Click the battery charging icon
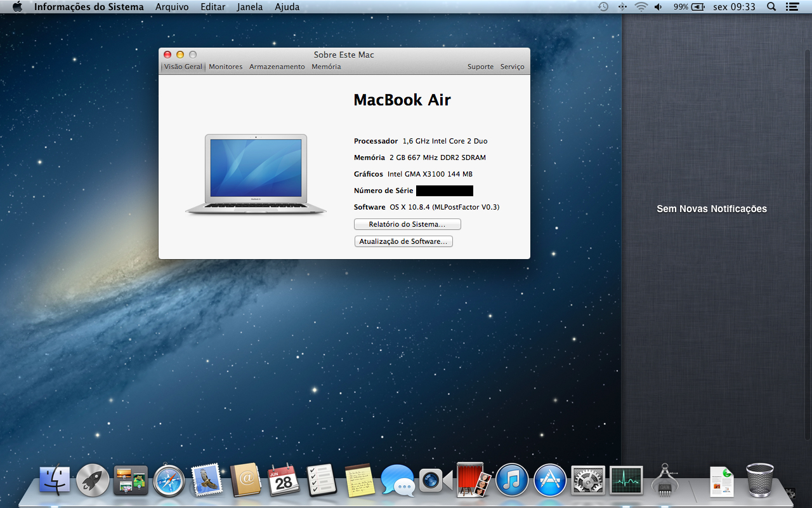The image size is (812, 508). pyautogui.click(x=698, y=7)
